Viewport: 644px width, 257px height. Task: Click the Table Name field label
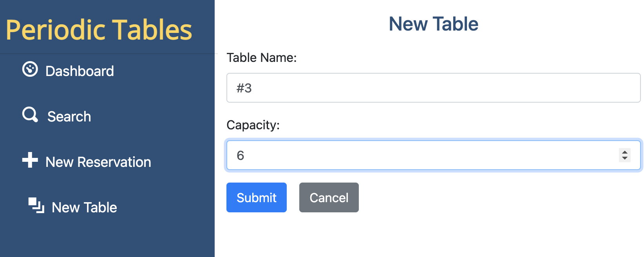[262, 57]
